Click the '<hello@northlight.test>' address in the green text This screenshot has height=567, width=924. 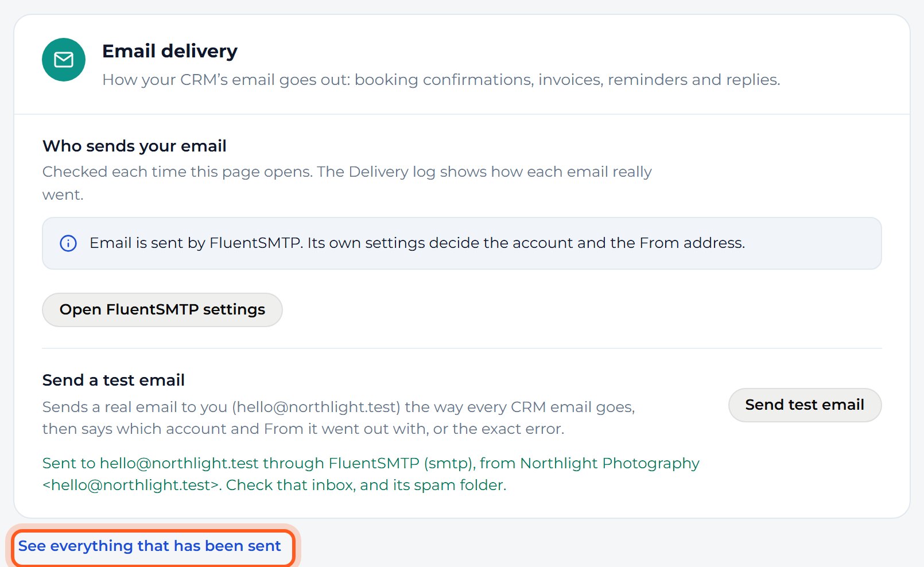[131, 485]
